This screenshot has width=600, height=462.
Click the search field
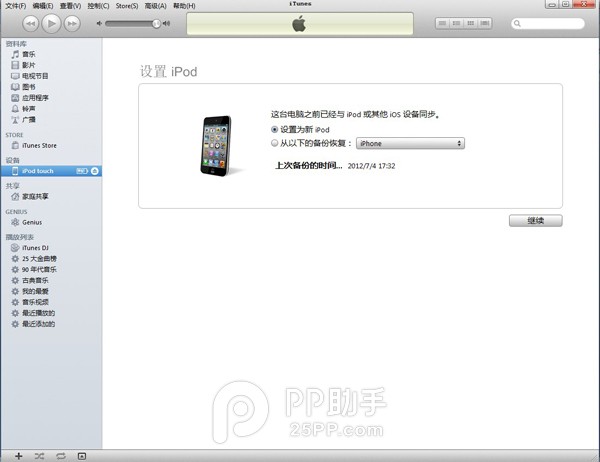pyautogui.click(x=548, y=24)
